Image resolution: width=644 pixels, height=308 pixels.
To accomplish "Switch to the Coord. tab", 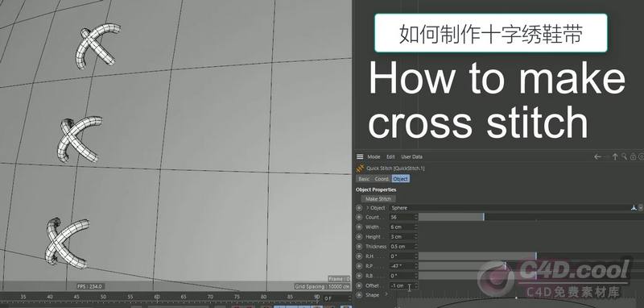I will coord(382,179).
